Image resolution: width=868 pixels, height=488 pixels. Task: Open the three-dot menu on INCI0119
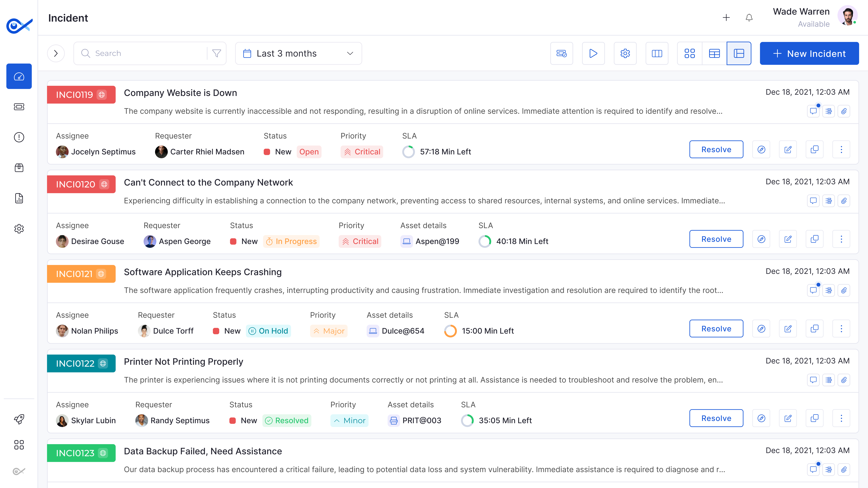coord(841,149)
